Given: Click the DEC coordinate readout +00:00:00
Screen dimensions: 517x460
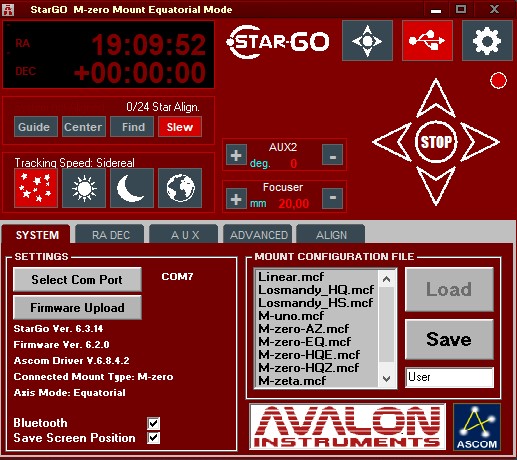Looking at the screenshot, I should tap(140, 73).
